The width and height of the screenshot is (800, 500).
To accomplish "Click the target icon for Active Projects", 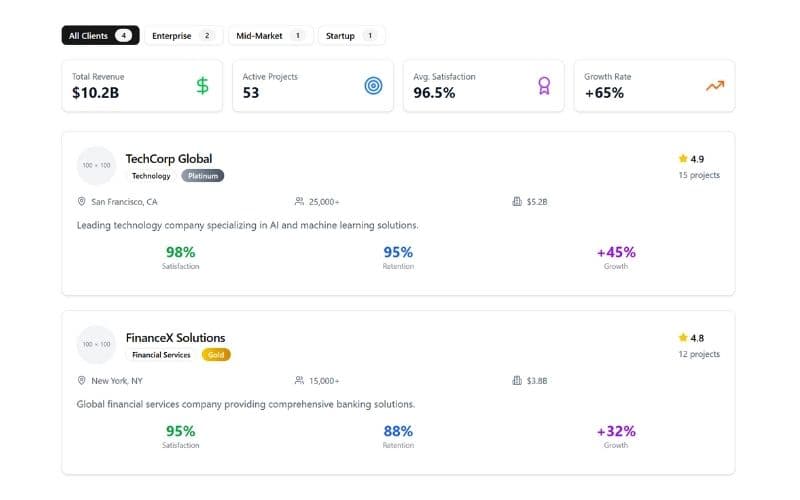I will (x=373, y=86).
